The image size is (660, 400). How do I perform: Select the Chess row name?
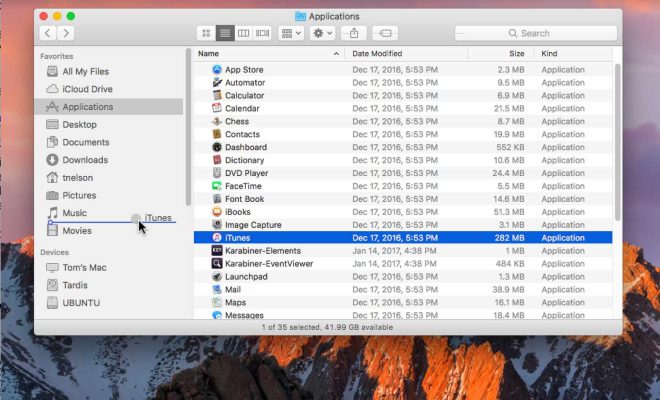pos(237,121)
